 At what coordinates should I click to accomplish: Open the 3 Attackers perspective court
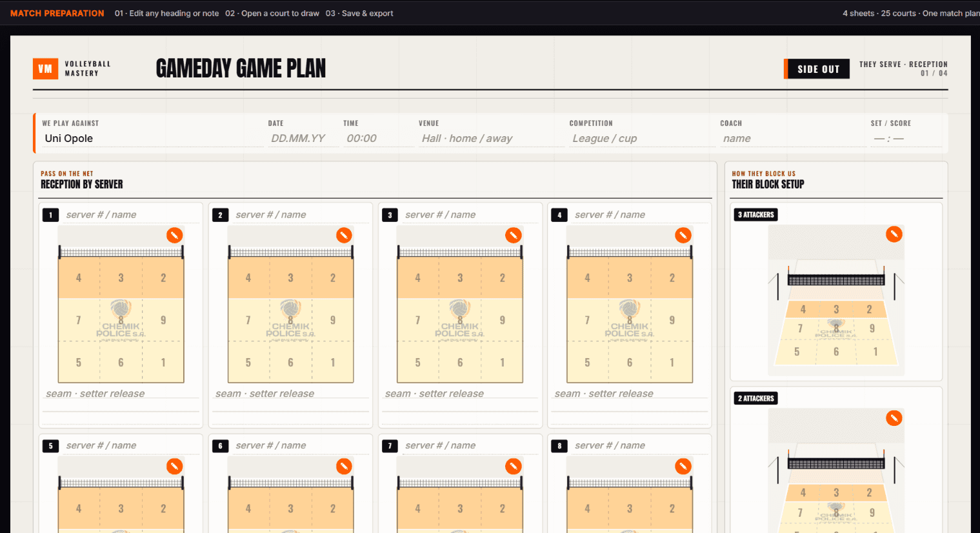836,300
